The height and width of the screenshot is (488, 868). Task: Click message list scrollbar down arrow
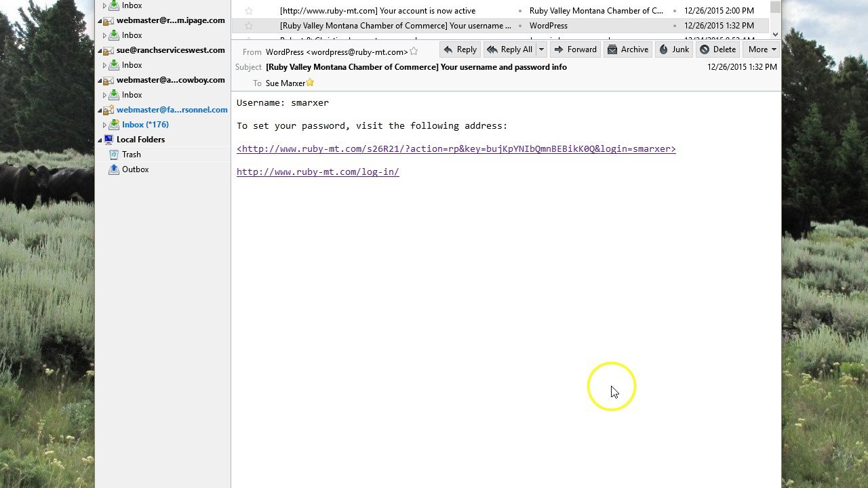(x=775, y=33)
